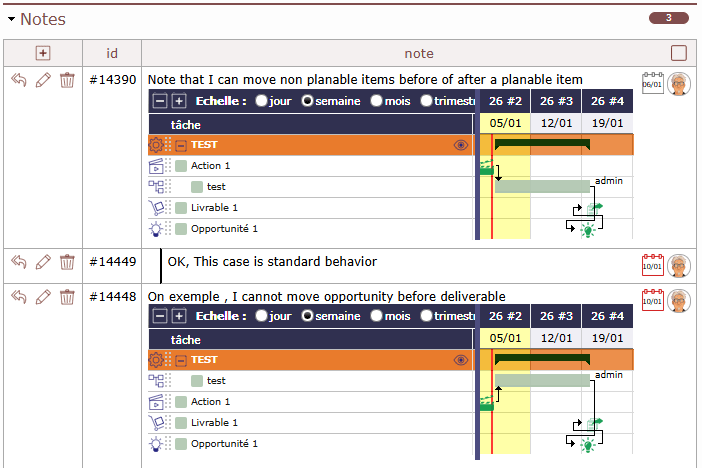The height and width of the screenshot is (468, 702).
Task: Click the 'note' column header
Action: tap(418, 53)
